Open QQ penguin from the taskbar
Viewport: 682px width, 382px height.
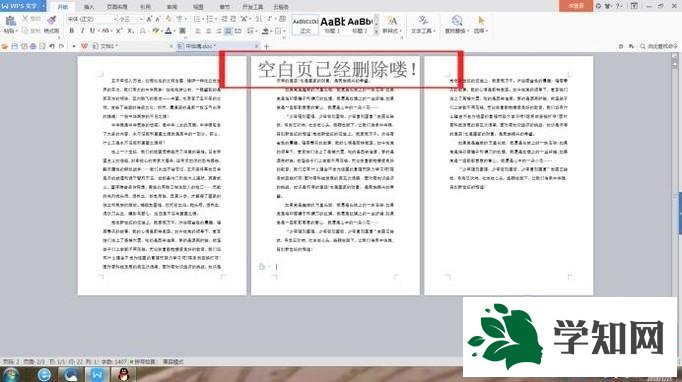(x=124, y=374)
